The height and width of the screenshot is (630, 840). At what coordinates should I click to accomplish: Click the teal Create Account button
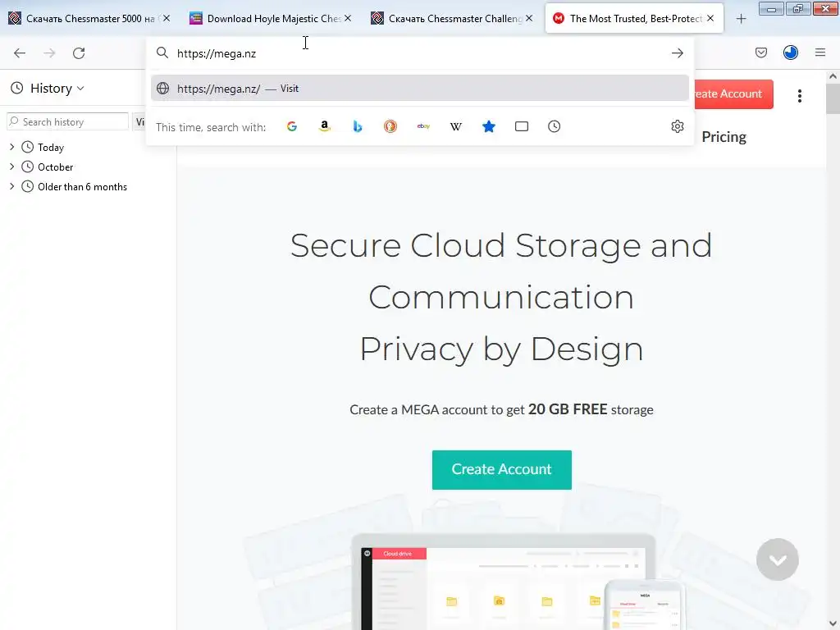coord(501,470)
